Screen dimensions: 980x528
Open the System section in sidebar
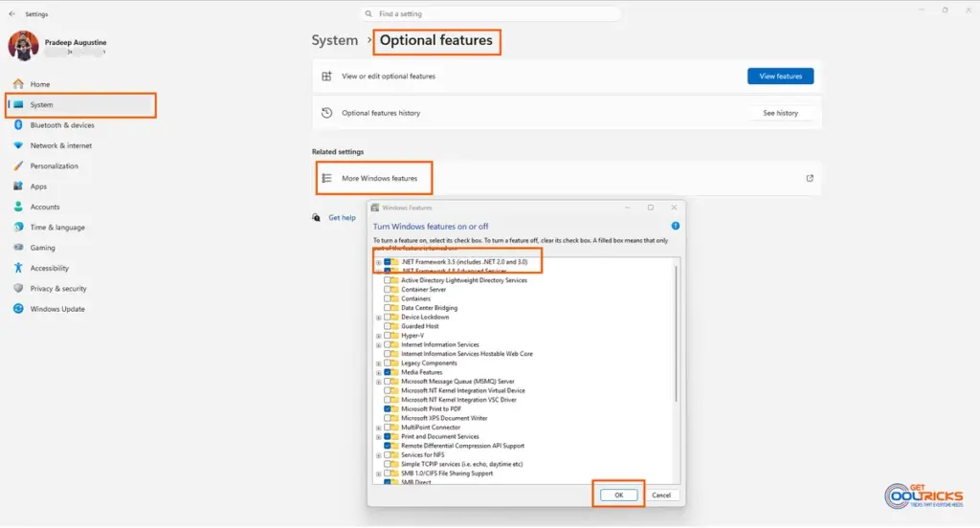[x=80, y=105]
